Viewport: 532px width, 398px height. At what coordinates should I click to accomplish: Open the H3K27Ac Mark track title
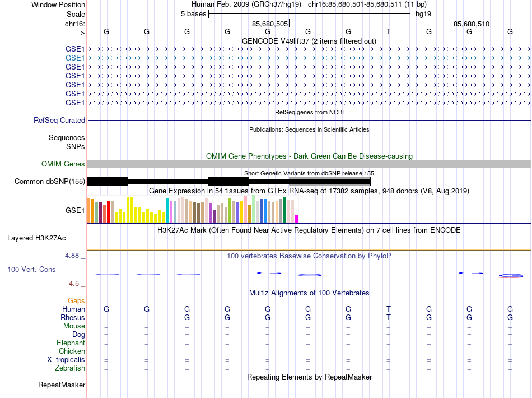click(x=309, y=230)
